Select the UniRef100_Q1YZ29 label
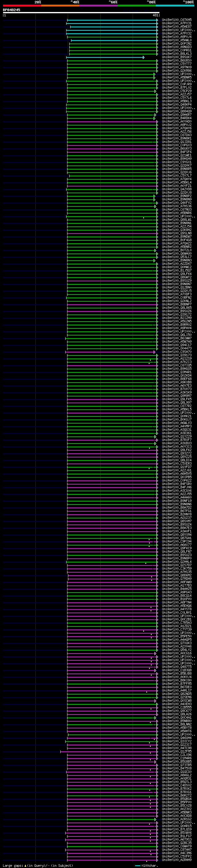 177,436
